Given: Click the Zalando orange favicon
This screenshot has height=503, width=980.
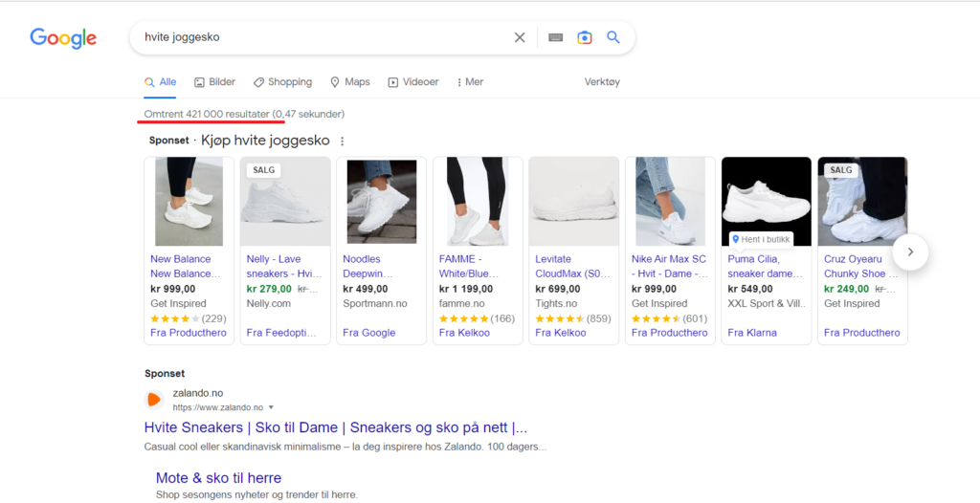Looking at the screenshot, I should 154,400.
